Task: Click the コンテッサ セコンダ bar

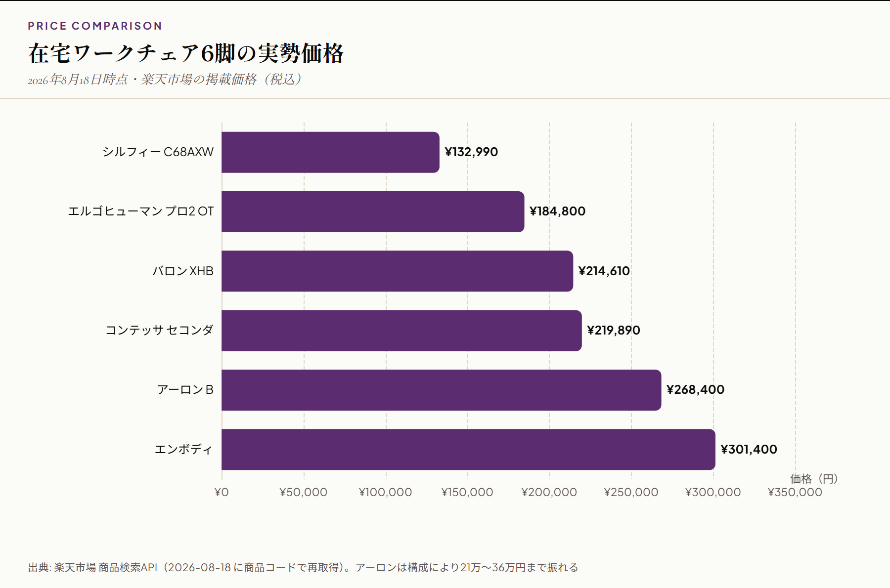Action: click(401, 331)
